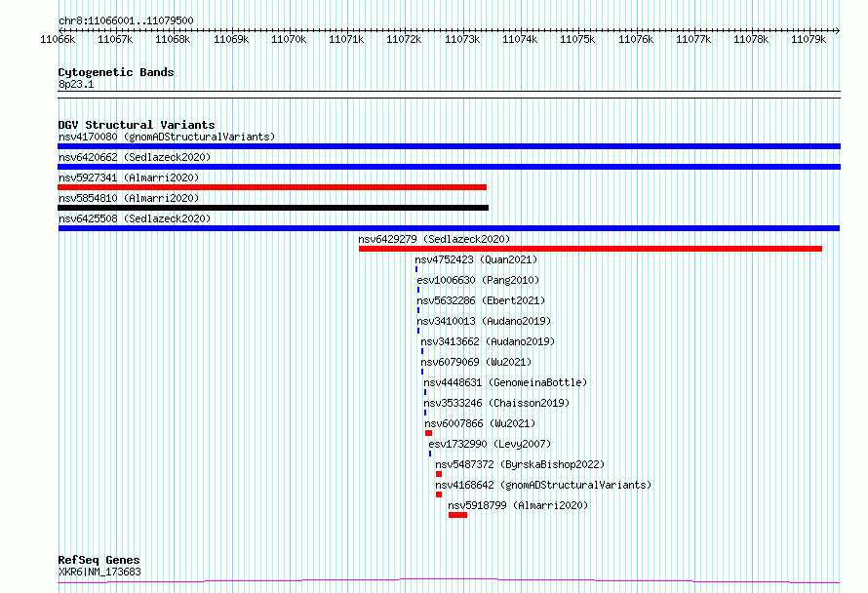Click the 11067k ruler position
868x593 pixels.
click(115, 39)
